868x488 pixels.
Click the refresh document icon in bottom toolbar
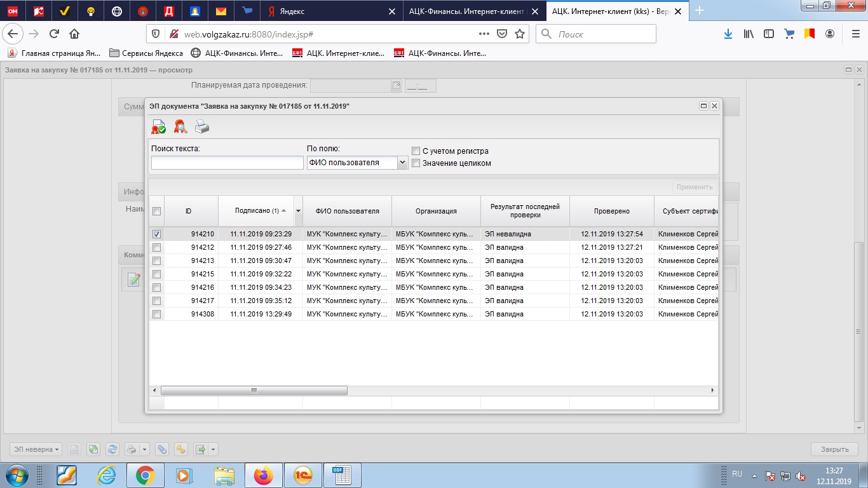pos(112,449)
